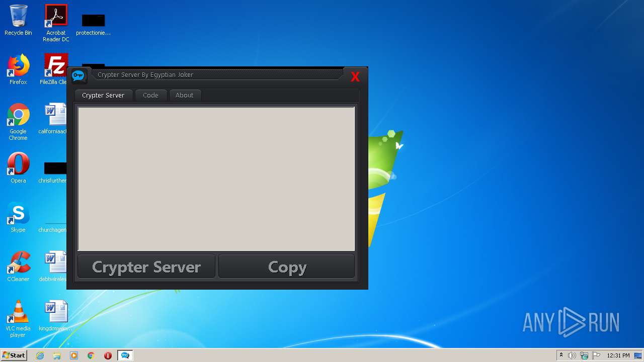Open the network tray icon
Viewport: 644px width, 362px height.
point(584,355)
